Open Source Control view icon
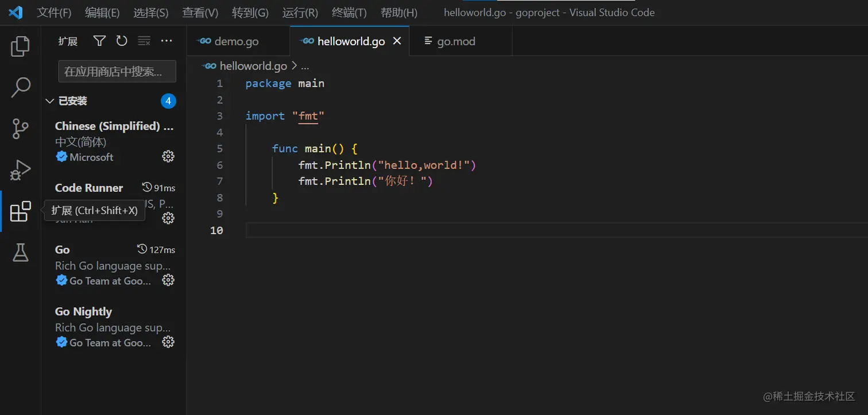868x415 pixels. [20, 129]
